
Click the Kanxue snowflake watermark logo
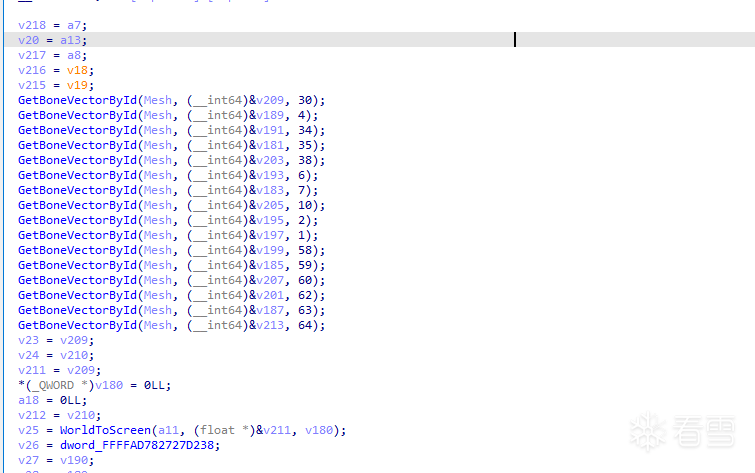click(x=646, y=431)
